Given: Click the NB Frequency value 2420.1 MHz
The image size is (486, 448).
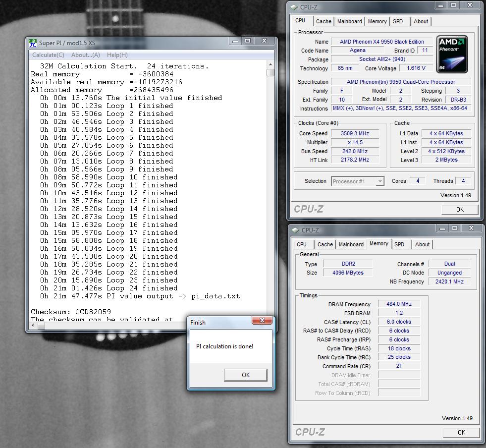Looking at the screenshot, I should [x=450, y=281].
